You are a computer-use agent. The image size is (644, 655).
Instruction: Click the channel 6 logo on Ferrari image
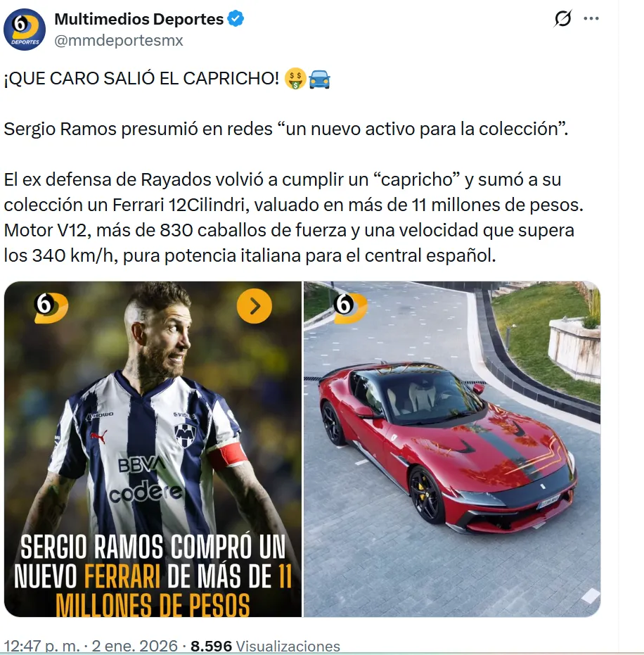point(350,308)
